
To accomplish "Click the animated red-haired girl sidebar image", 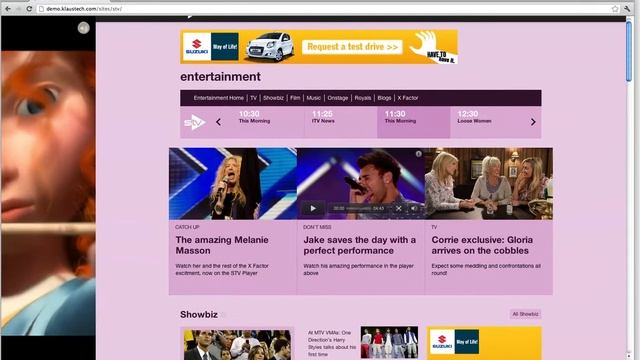I will pyautogui.click(x=48, y=193).
